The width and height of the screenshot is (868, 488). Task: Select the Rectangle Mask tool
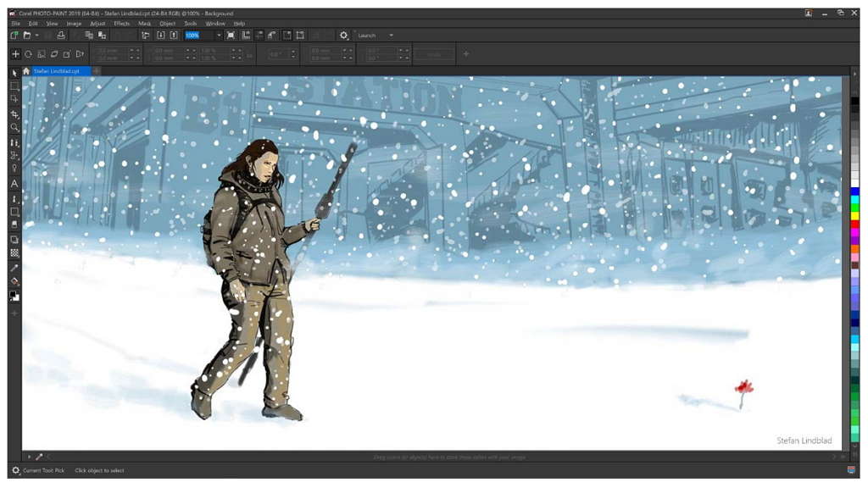14,86
